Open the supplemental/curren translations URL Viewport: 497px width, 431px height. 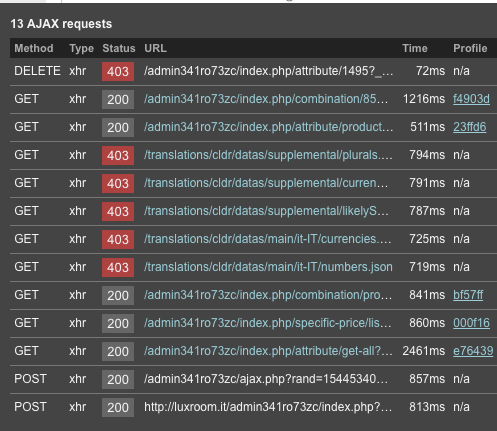(x=266, y=183)
